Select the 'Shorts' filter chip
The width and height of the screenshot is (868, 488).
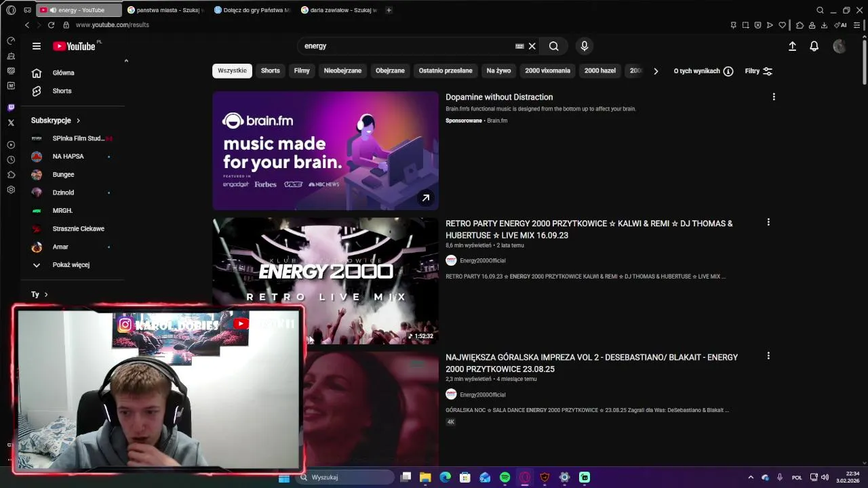click(x=271, y=70)
